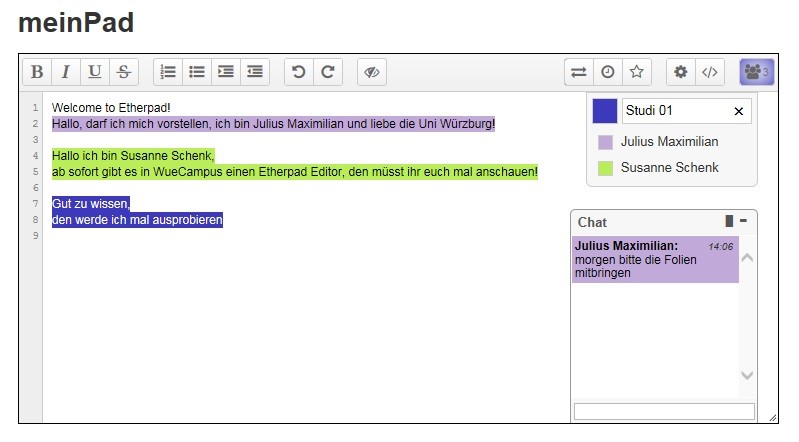Toggle the users list button
This screenshot has width=799, height=442.
click(755, 72)
